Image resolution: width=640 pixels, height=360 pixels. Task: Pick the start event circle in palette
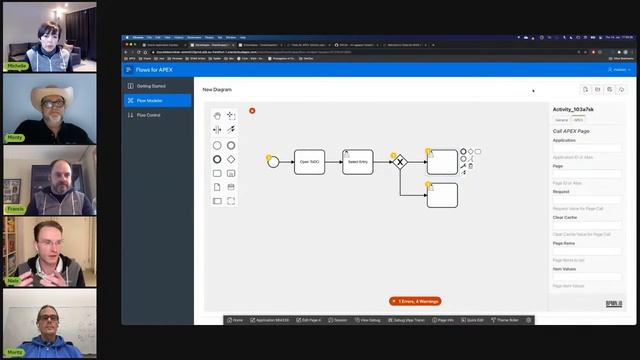(x=217, y=145)
